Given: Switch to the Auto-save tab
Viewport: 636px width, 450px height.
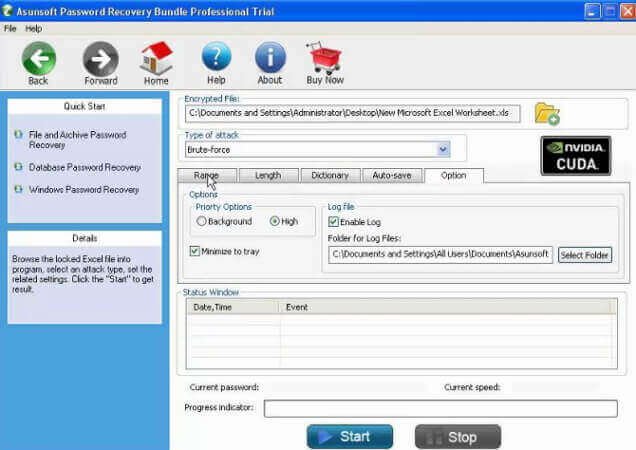Looking at the screenshot, I should coord(392,176).
